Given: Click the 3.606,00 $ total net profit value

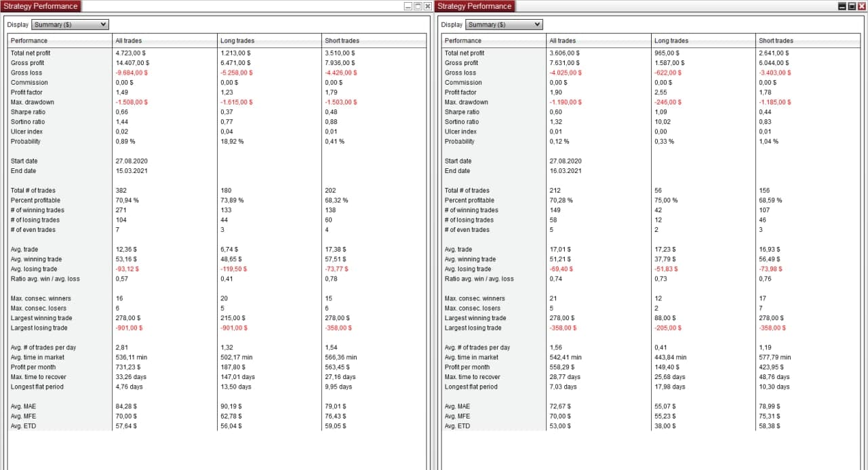Looking at the screenshot, I should 564,53.
